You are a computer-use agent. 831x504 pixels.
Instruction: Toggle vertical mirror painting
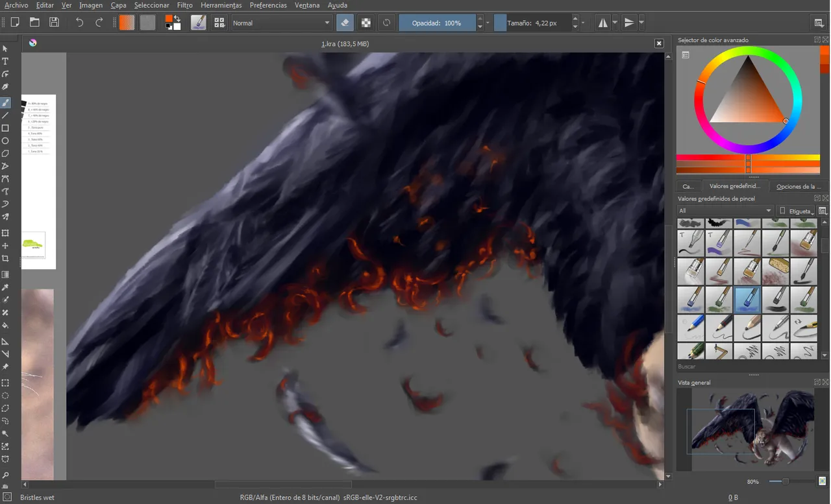click(x=629, y=23)
